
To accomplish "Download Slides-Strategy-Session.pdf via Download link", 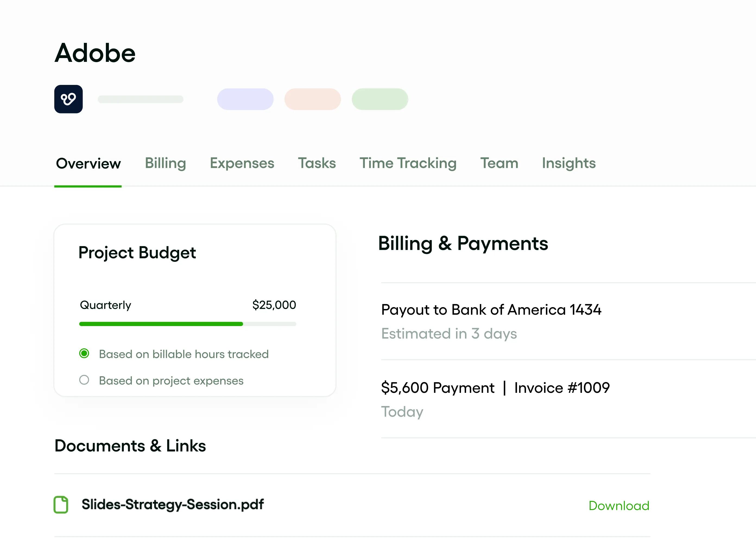I will 619,506.
